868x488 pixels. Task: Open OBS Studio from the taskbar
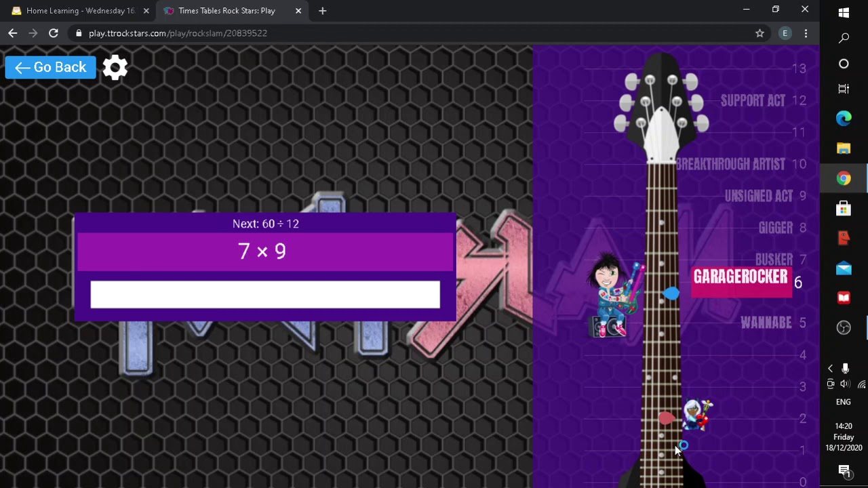(844, 328)
